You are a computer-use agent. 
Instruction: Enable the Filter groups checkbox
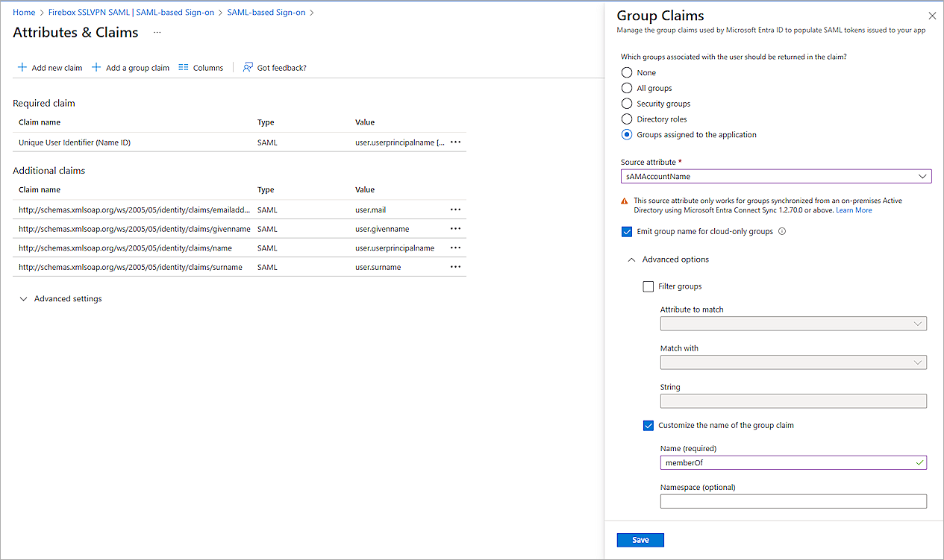[x=648, y=286]
